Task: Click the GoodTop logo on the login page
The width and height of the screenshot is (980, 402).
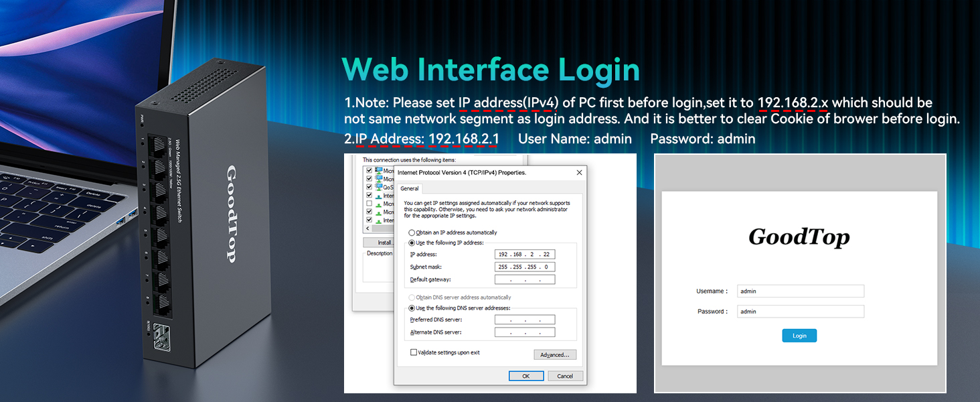Action: click(799, 238)
